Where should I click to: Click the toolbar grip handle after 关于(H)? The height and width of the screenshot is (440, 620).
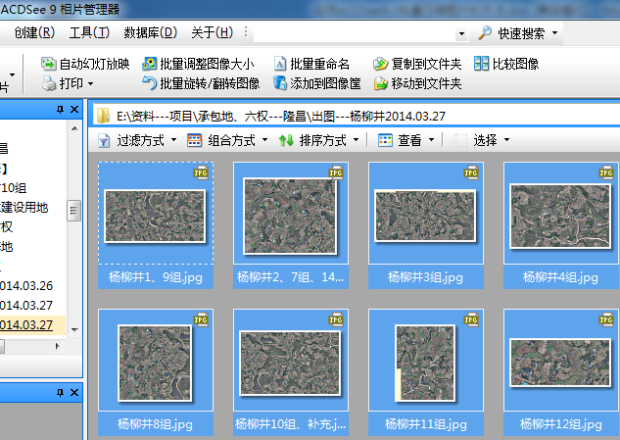pyautogui.click(x=246, y=32)
